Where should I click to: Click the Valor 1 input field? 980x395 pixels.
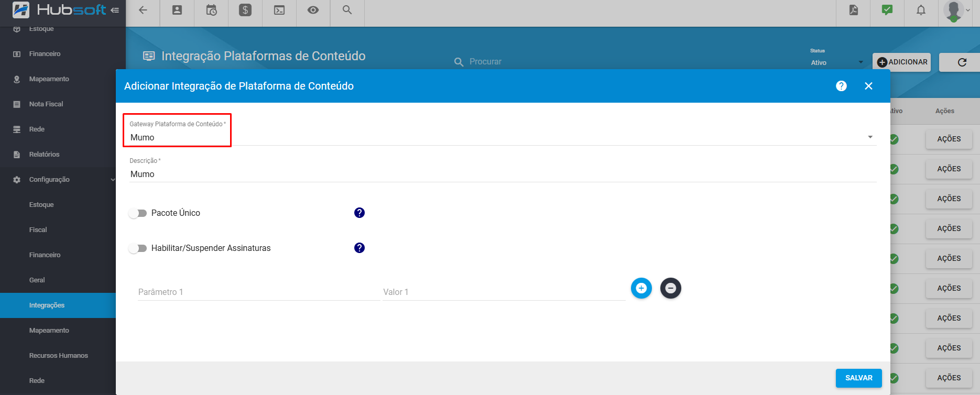point(504,292)
